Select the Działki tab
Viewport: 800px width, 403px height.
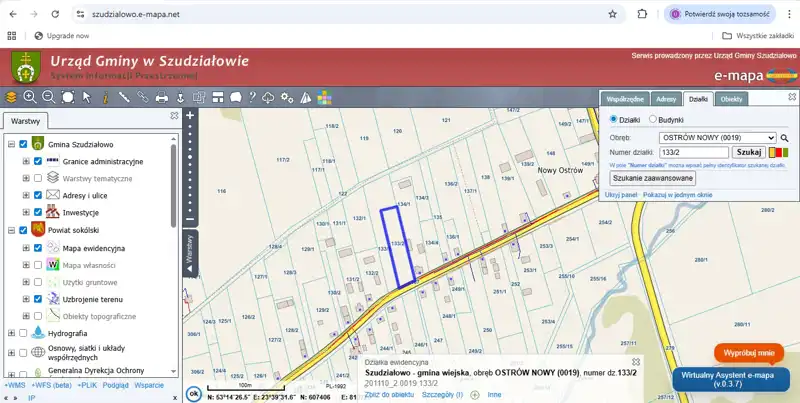[697, 99]
